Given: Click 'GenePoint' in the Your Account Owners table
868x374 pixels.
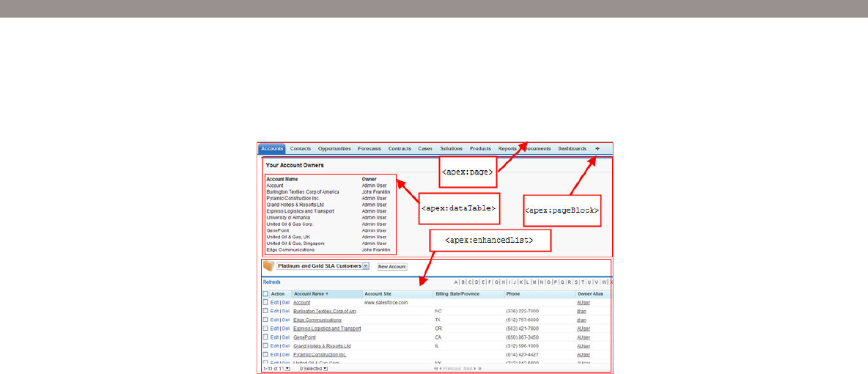Looking at the screenshot, I should click(x=277, y=230).
